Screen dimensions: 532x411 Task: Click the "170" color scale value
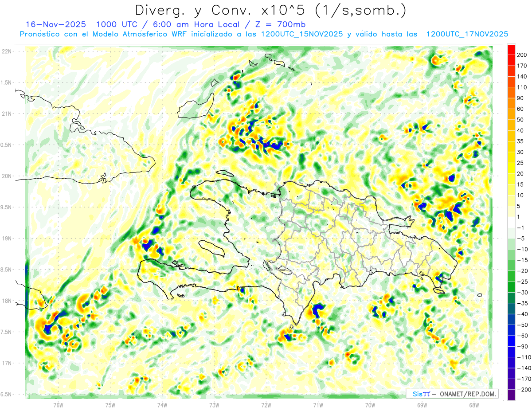[522, 66]
